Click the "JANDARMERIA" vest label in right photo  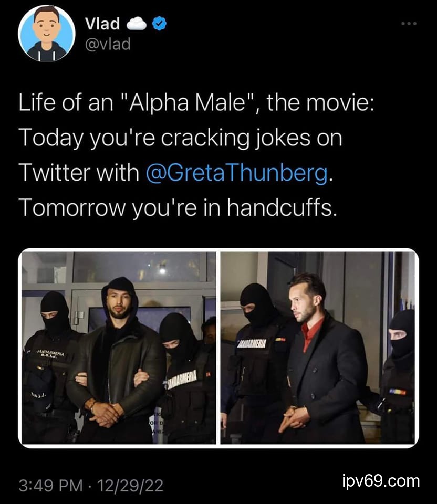(251, 343)
